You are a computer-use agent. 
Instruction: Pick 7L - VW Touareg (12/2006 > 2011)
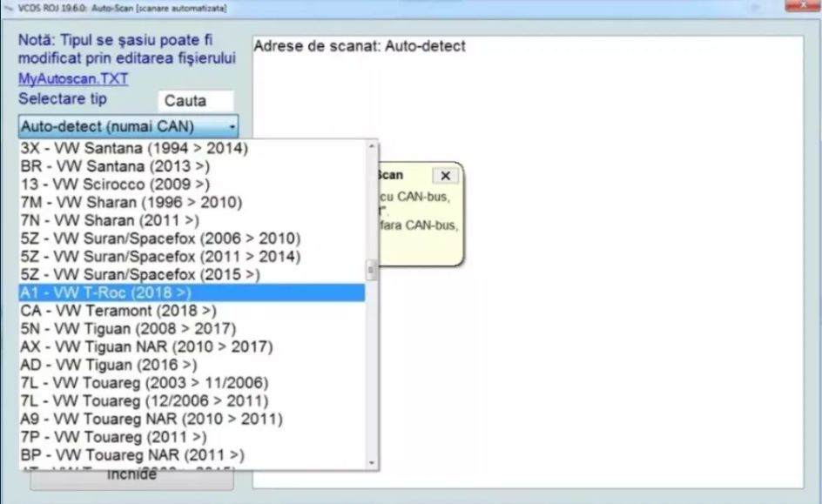(x=192, y=400)
